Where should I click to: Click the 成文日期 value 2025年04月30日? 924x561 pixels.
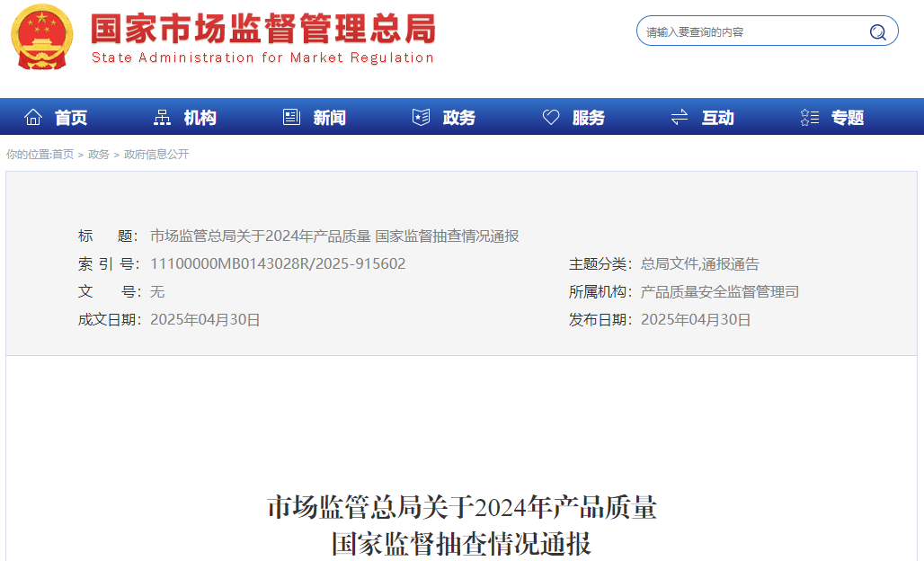click(205, 319)
